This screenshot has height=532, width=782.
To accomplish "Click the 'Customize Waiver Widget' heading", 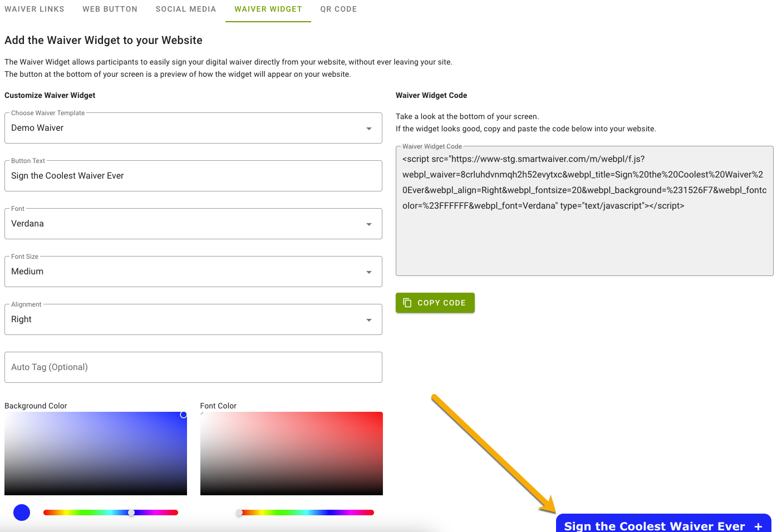I will tap(50, 95).
